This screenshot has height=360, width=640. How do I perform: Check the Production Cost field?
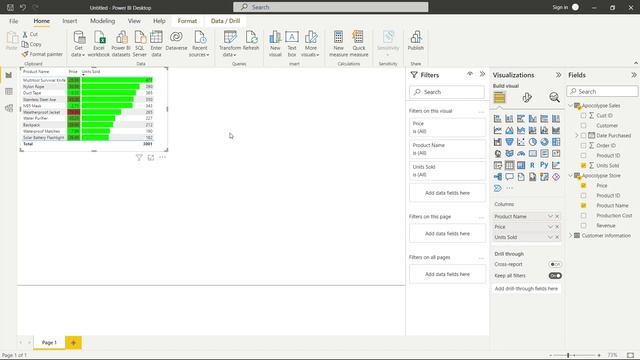click(583, 216)
